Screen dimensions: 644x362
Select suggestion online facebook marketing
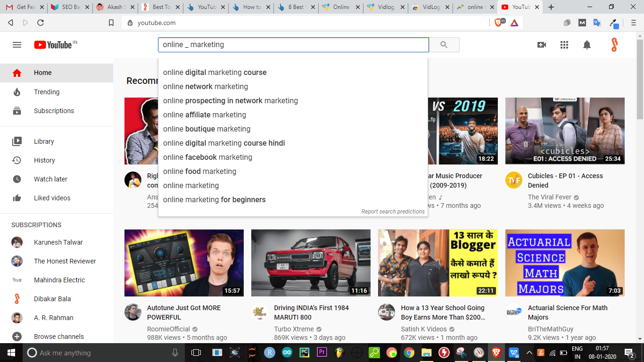[x=293, y=157]
